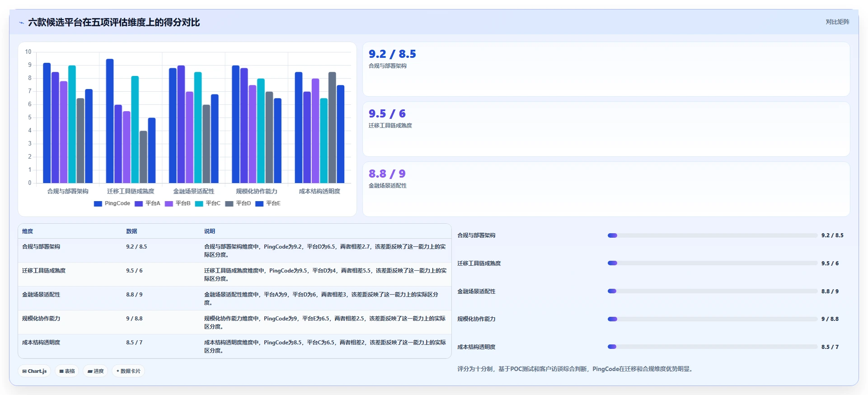868x395 pixels.
Task: Select table row 成本结构透明度
Action: point(235,346)
